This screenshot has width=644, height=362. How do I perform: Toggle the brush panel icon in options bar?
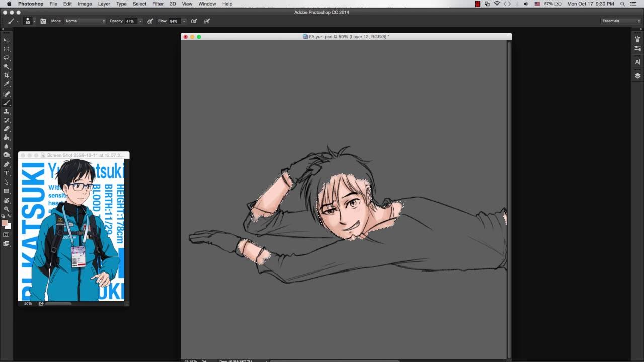tap(43, 21)
